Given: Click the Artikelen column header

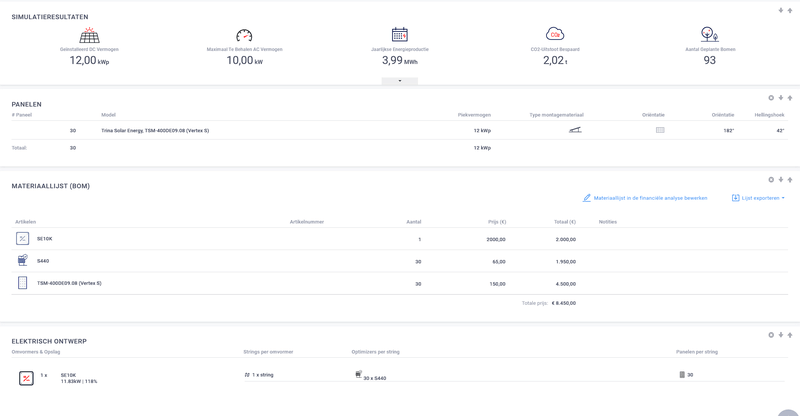Looking at the screenshot, I should click(x=26, y=222).
